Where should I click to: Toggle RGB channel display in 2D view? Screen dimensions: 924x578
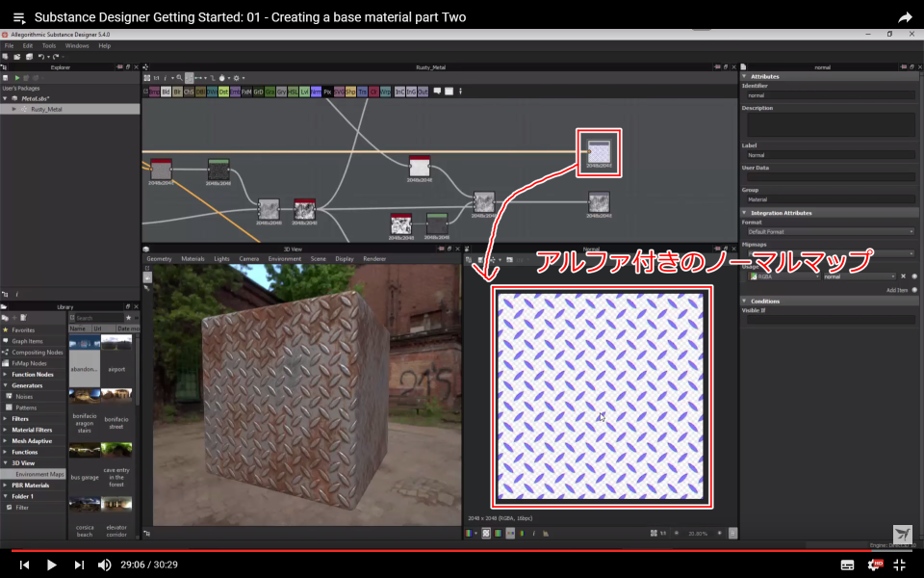pos(469,533)
